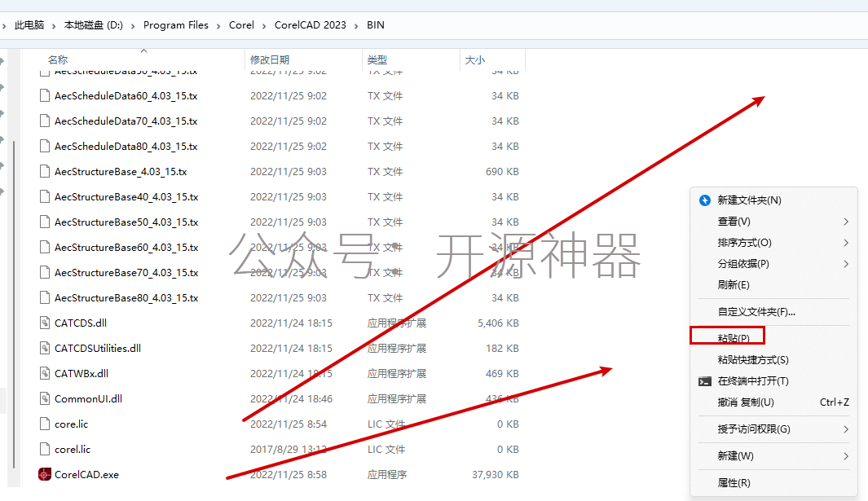The height and width of the screenshot is (501, 868).
Task: Sort files by the 名称 column header
Action: [58, 59]
